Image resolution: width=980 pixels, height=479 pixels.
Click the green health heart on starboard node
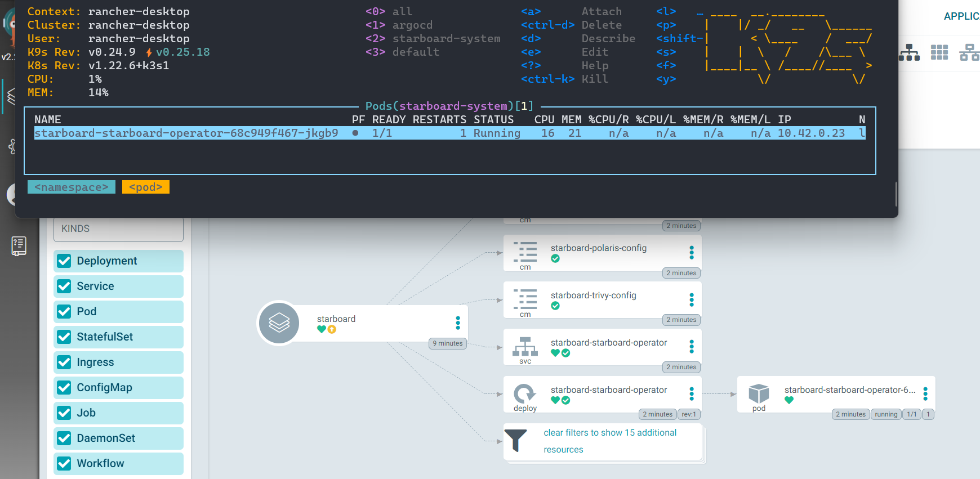click(321, 329)
